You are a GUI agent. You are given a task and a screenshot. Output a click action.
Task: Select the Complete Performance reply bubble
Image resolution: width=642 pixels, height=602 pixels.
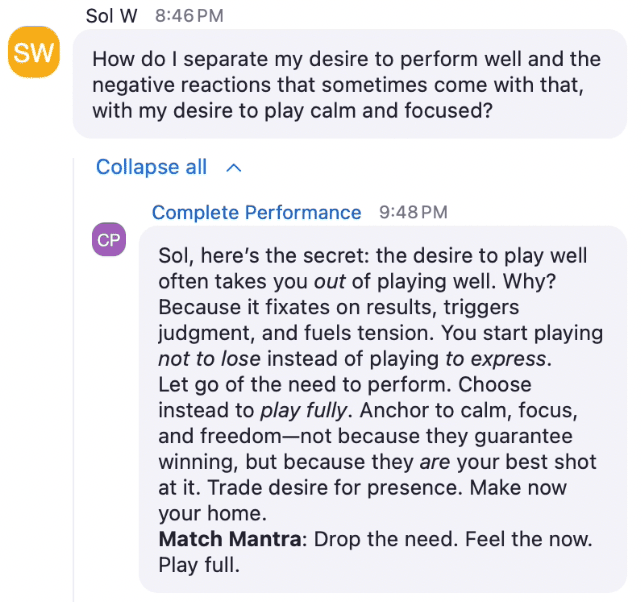click(x=383, y=409)
